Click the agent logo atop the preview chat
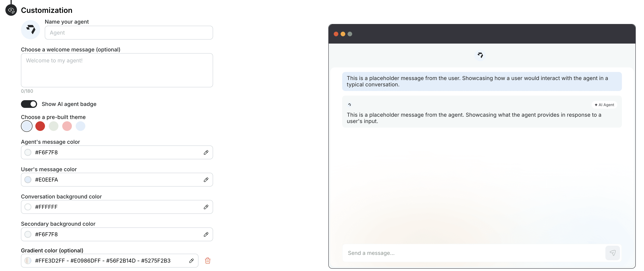Viewport: 644px width, 271px height. point(480,55)
